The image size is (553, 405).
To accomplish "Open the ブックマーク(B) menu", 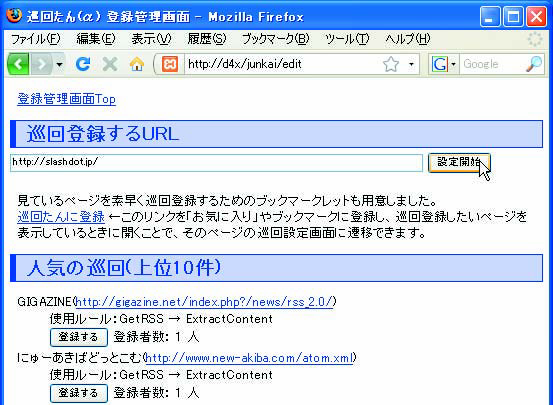I will tap(275, 39).
